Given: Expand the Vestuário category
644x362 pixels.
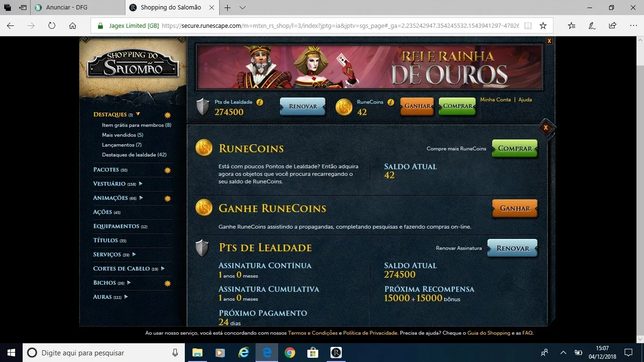Looking at the screenshot, I should pyautogui.click(x=140, y=184).
